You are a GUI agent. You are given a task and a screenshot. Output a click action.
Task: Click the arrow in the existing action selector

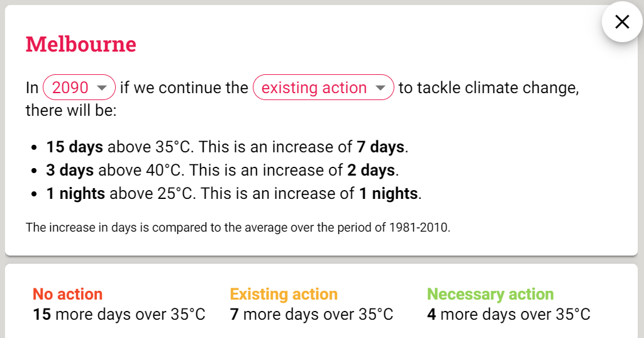[x=380, y=88]
